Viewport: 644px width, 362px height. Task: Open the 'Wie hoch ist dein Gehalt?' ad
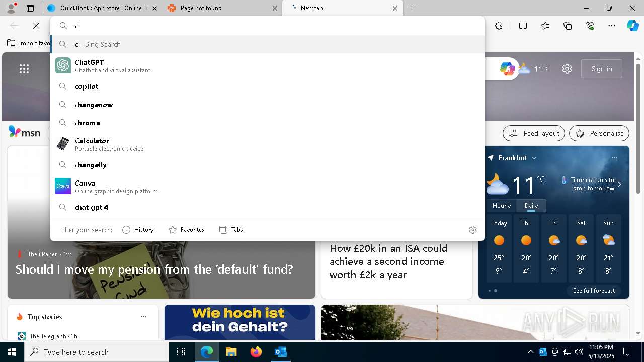tap(240, 322)
